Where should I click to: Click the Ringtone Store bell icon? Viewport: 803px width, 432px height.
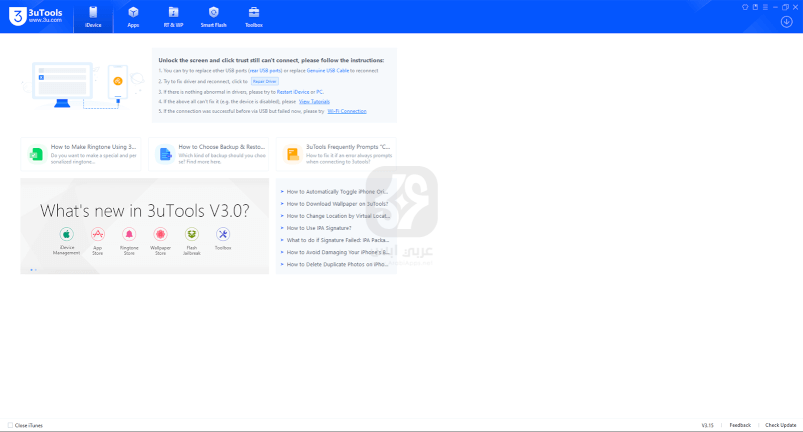(129, 234)
